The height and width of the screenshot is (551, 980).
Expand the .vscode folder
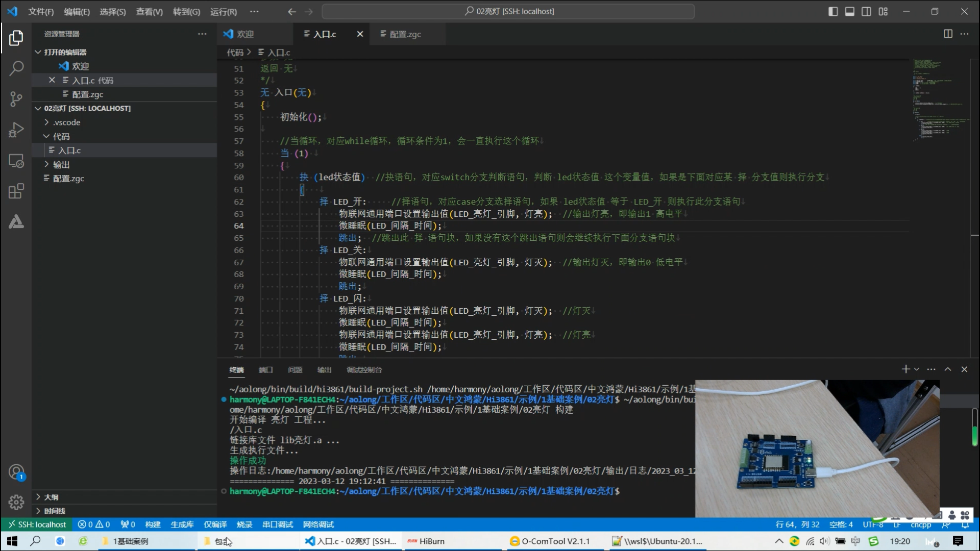[x=66, y=122]
